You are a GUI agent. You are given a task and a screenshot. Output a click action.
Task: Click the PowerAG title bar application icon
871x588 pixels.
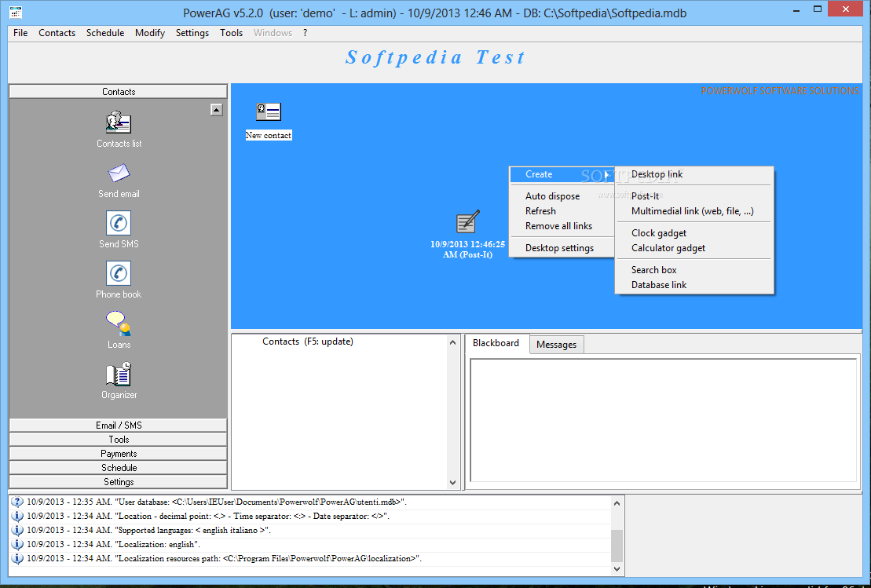coord(16,13)
